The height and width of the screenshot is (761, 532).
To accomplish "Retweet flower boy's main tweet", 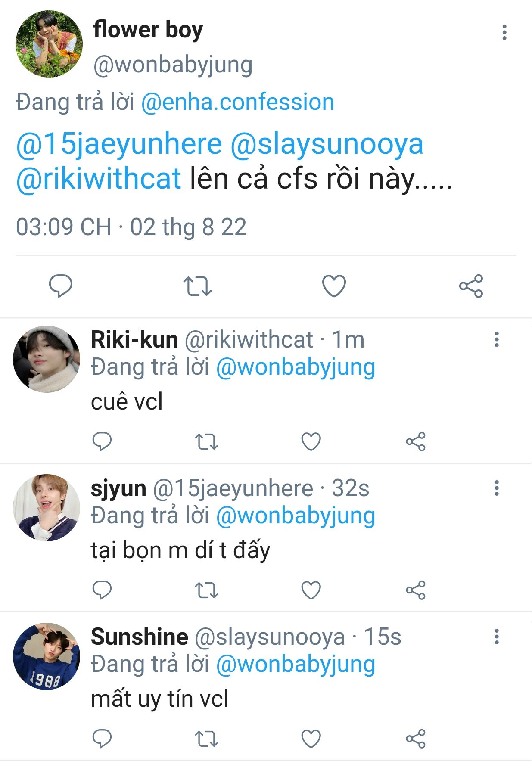I will [197, 286].
